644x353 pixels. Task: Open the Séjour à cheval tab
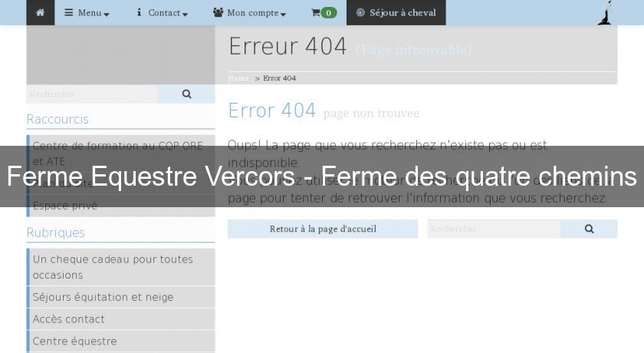click(x=396, y=13)
